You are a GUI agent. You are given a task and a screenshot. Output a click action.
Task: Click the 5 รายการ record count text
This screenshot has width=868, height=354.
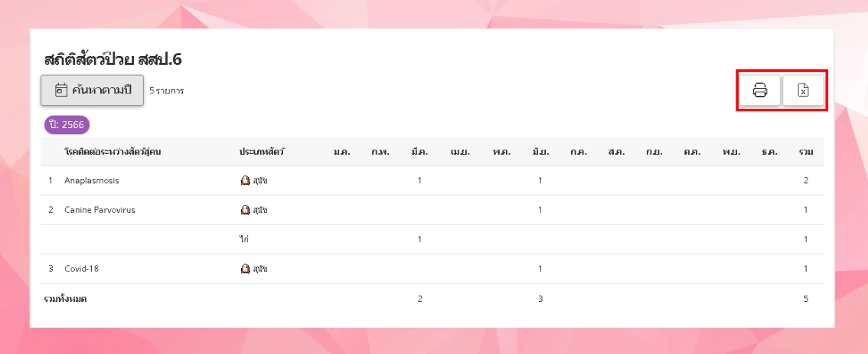coord(166,90)
